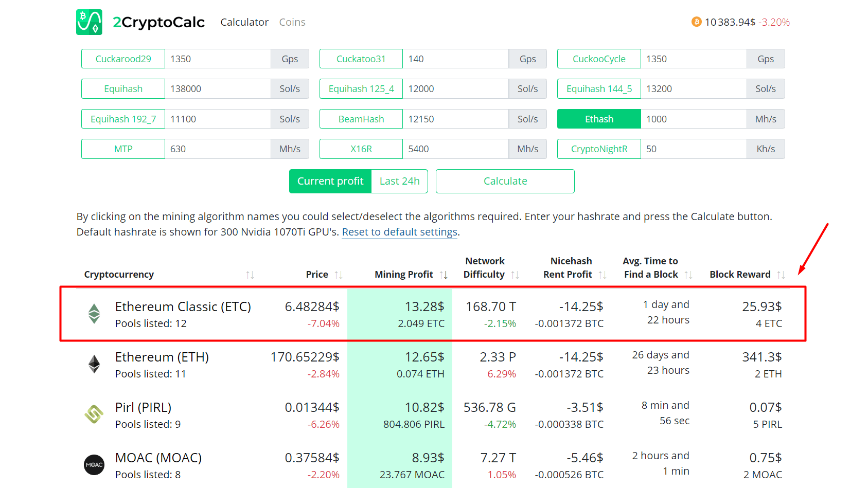868x488 pixels.
Task: Open the Coins page
Action: pyautogui.click(x=292, y=22)
